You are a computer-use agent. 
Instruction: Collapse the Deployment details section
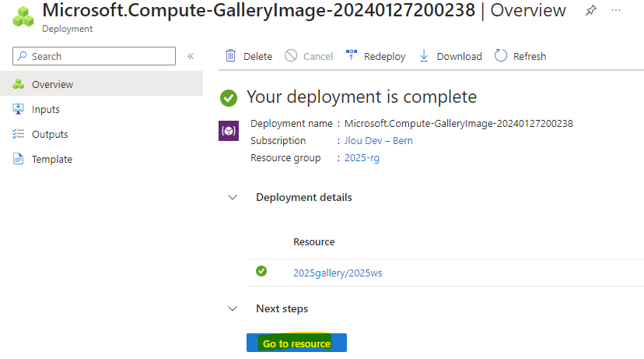233,197
